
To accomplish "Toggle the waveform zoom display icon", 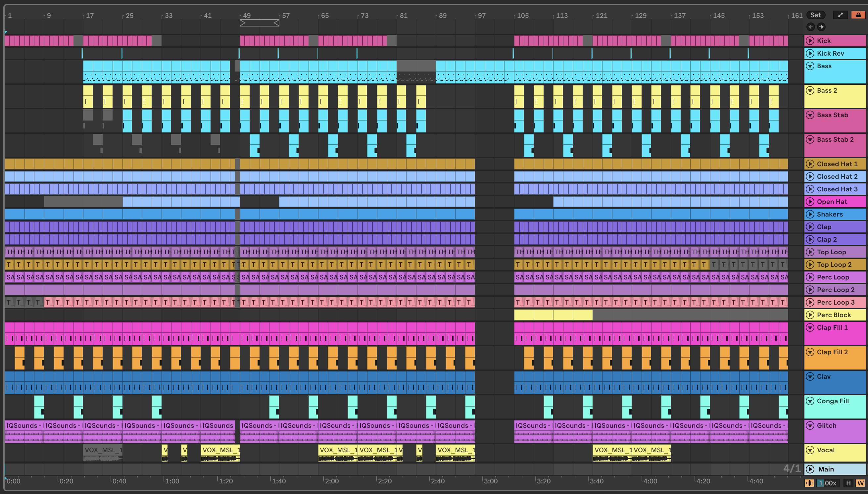I will 809,483.
